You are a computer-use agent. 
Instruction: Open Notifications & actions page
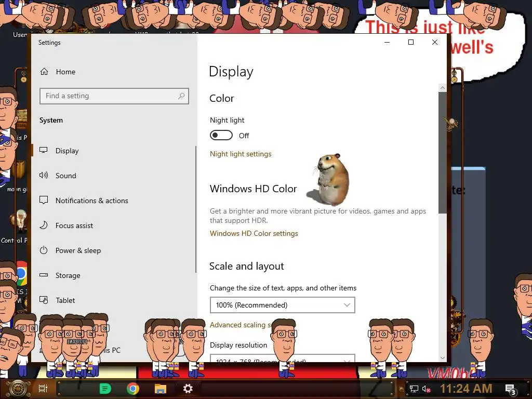91,201
